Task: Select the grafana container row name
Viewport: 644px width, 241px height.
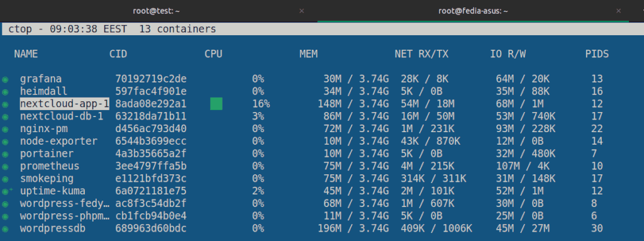Action: click(x=41, y=79)
